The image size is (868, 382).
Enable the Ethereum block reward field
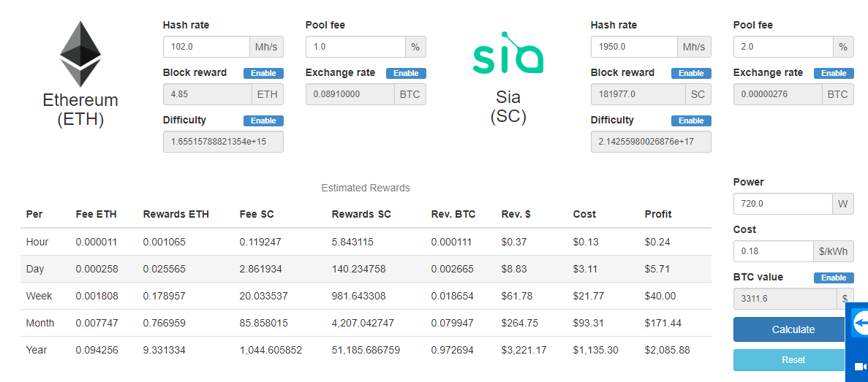pos(263,73)
